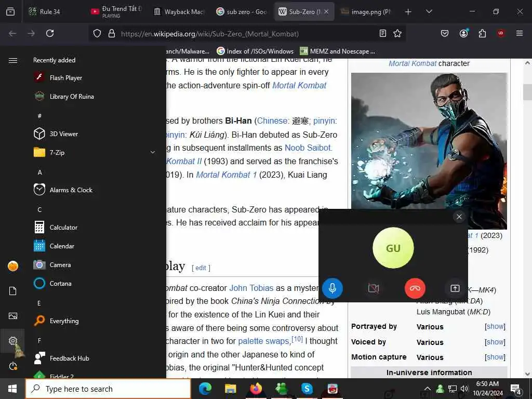
Task: Open user account avatar in Start sidebar
Action: pyautogui.click(x=13, y=266)
